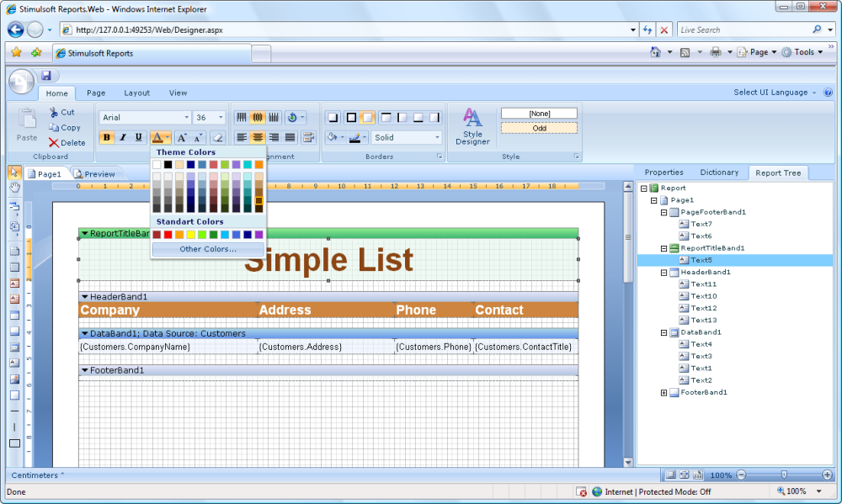Collapse the HeaderBand1 node in Report Tree
Image resolution: width=842 pixels, height=504 pixels.
(x=663, y=272)
